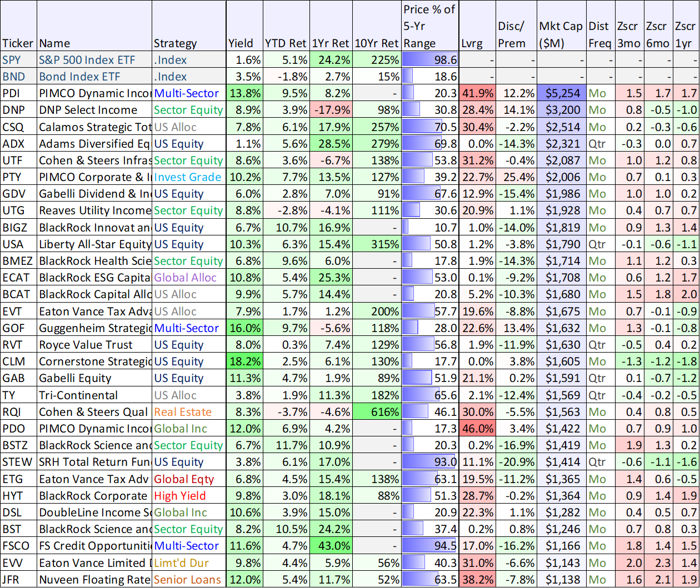Select the JFR ticker cell
This screenshot has width=700, height=588.
(x=18, y=579)
